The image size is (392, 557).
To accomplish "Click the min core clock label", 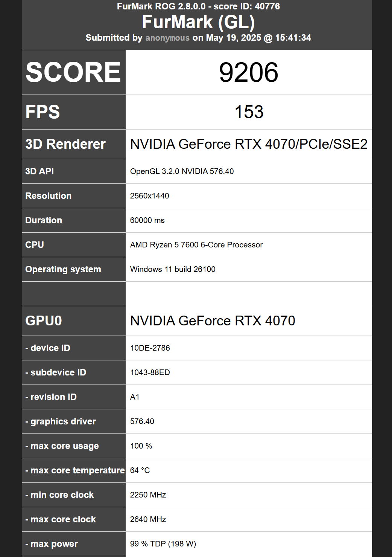I will tap(59, 495).
